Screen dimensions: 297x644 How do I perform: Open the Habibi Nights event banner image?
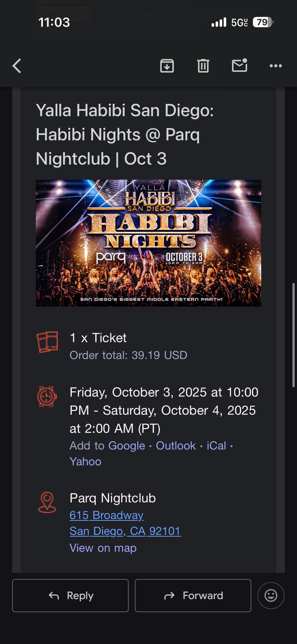pos(148,243)
